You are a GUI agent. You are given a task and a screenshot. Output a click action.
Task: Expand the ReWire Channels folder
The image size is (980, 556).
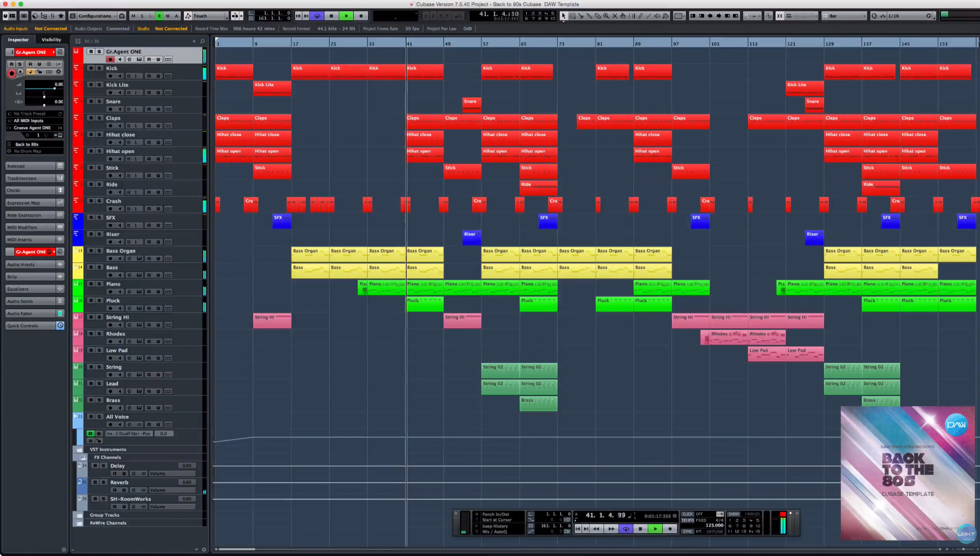pyautogui.click(x=80, y=523)
